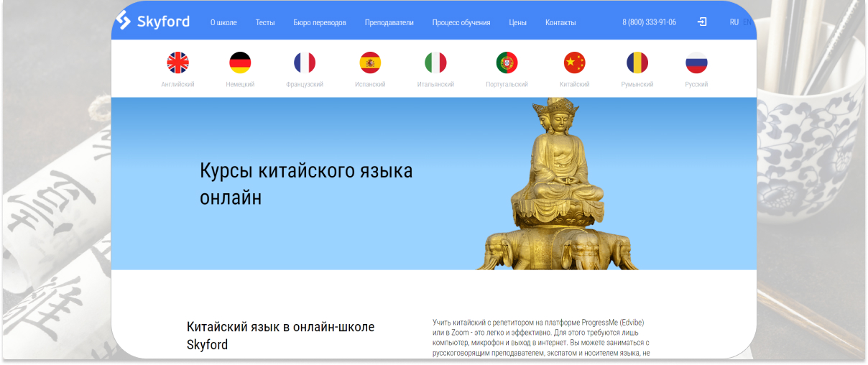
Task: Click the login arrow icon
Action: tap(702, 22)
